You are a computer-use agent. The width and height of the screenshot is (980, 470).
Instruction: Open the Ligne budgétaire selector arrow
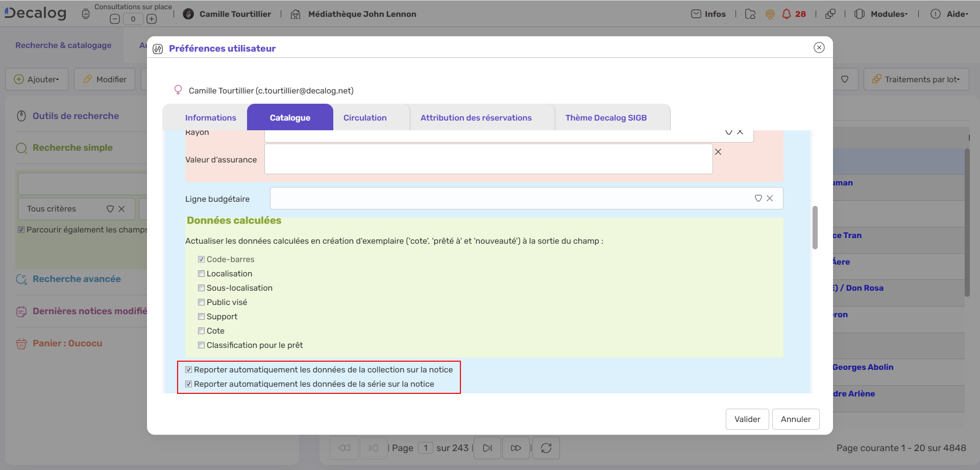[x=757, y=198]
